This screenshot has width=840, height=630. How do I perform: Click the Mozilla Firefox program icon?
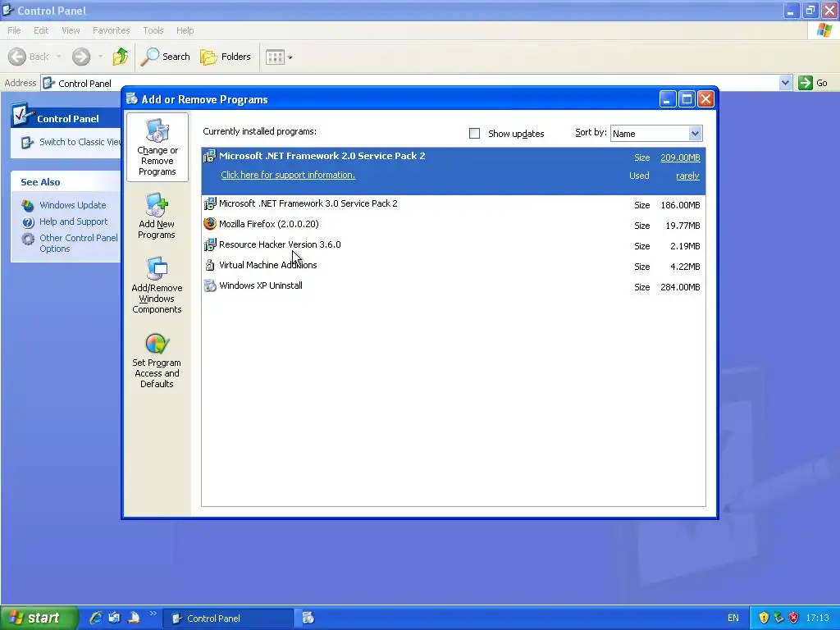210,224
